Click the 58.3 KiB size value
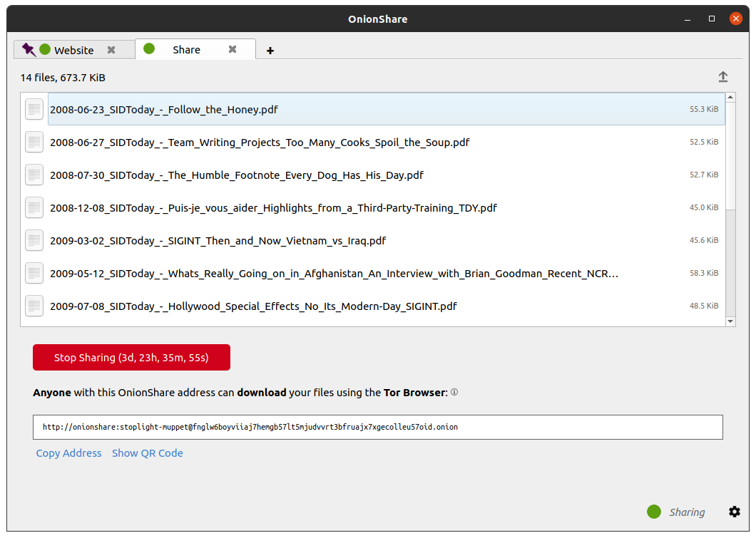The height and width of the screenshot is (538, 756). click(704, 273)
